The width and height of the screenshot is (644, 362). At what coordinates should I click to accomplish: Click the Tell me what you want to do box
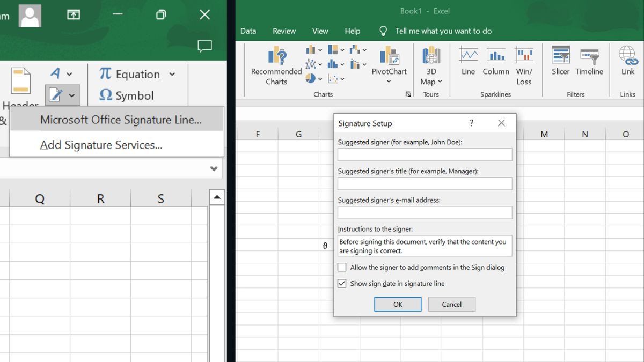coord(443,31)
